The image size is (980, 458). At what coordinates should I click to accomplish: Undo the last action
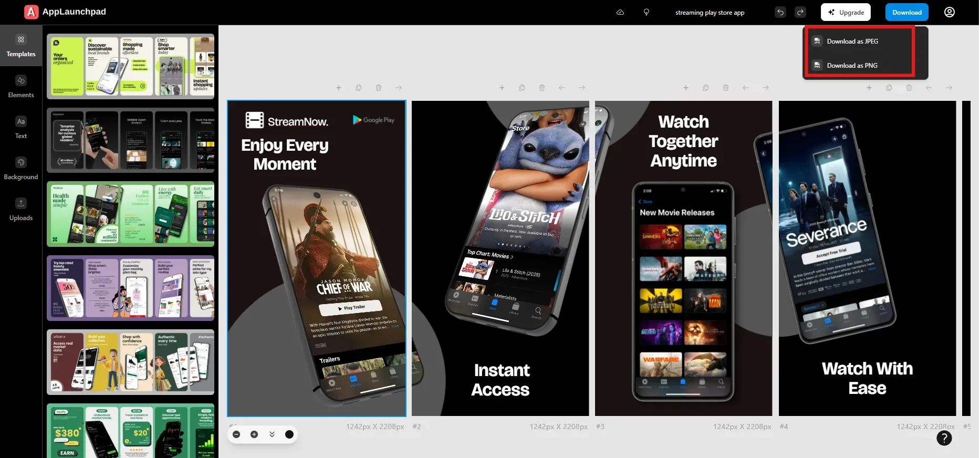click(780, 12)
